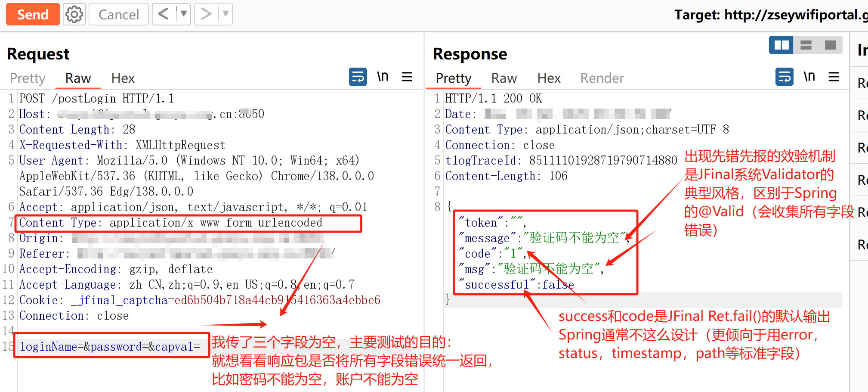Go to next request with forward arrow
This screenshot has height=392, width=868.
pyautogui.click(x=206, y=14)
